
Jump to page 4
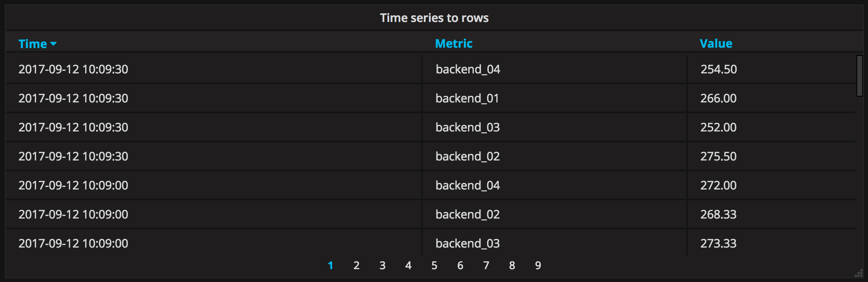pyautogui.click(x=408, y=265)
